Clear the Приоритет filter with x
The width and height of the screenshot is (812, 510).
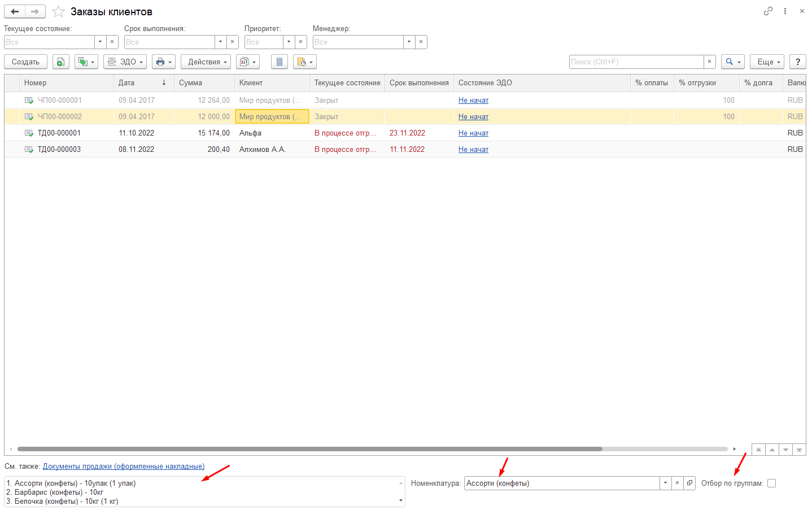[x=301, y=42]
